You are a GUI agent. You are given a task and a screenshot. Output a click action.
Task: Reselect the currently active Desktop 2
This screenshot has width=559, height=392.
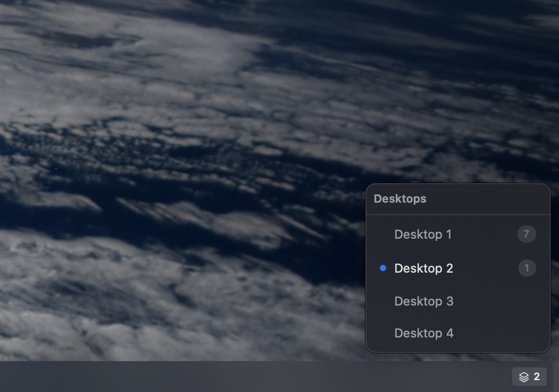coord(424,268)
